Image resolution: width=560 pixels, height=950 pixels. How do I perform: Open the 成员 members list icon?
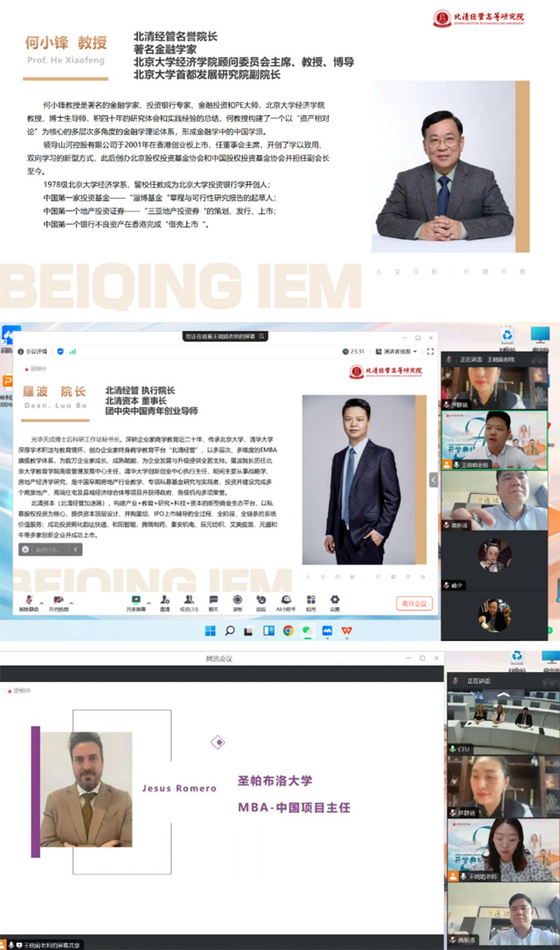point(189,600)
